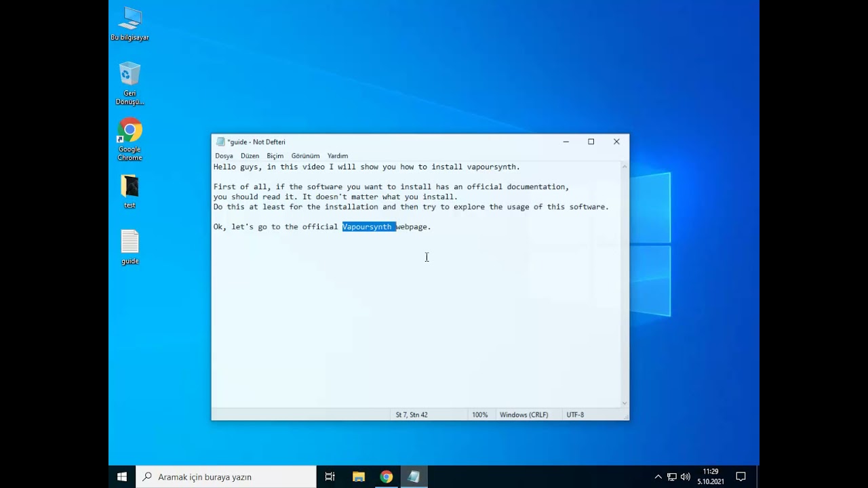Image resolution: width=868 pixels, height=488 pixels.
Task: Close the Notepad window
Action: (616, 142)
